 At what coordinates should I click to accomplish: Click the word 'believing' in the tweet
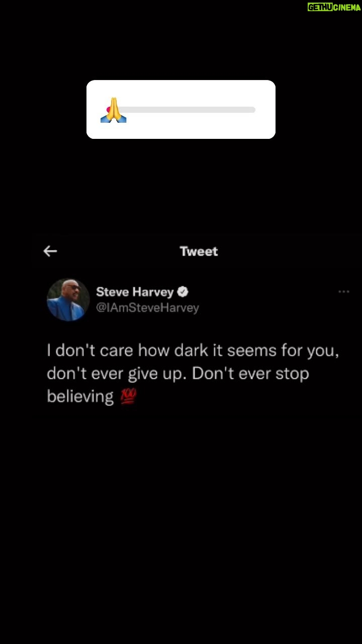(x=80, y=397)
